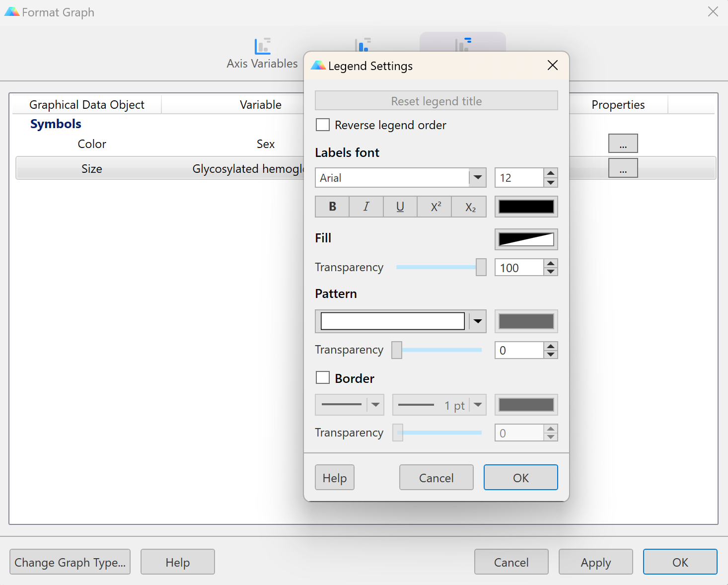Toggle underline formatting for legend labels
The height and width of the screenshot is (585, 728).
(400, 207)
